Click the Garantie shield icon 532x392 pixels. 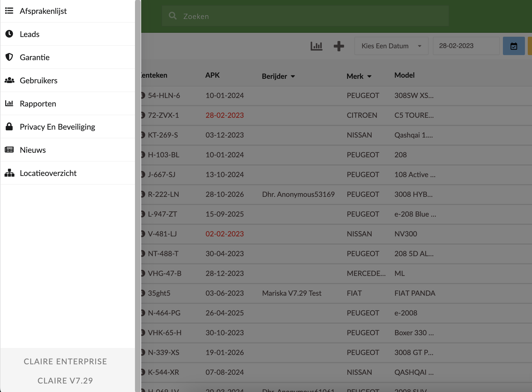pyautogui.click(x=9, y=57)
